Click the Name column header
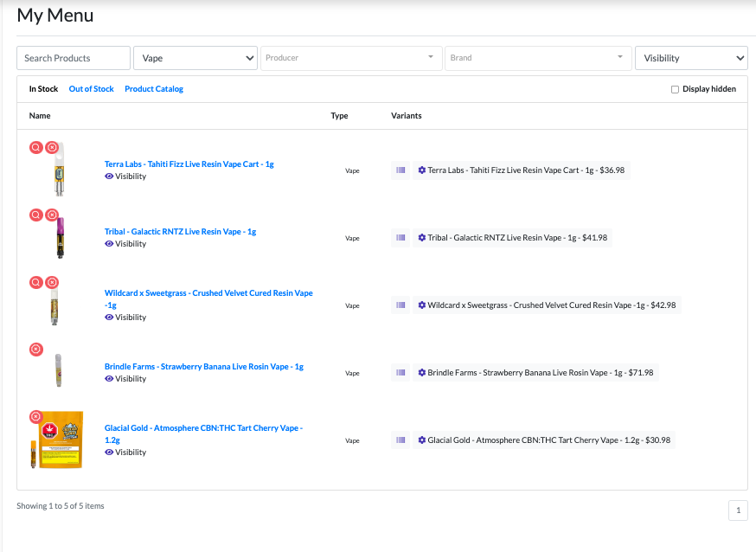This screenshot has width=756, height=552. click(40, 116)
